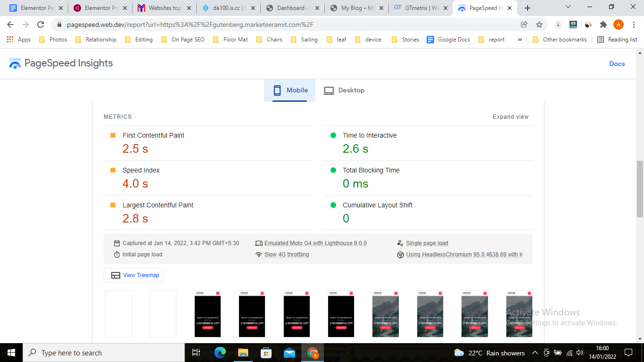The image size is (644, 362).
Task: Close the PageSpeed Insights tab
Action: click(x=510, y=8)
